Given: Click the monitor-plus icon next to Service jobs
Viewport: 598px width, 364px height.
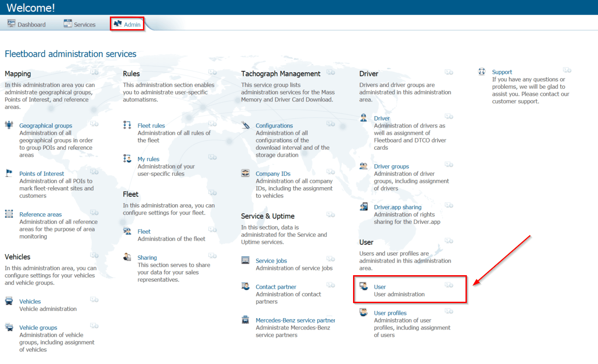Looking at the screenshot, I should pos(330,259).
